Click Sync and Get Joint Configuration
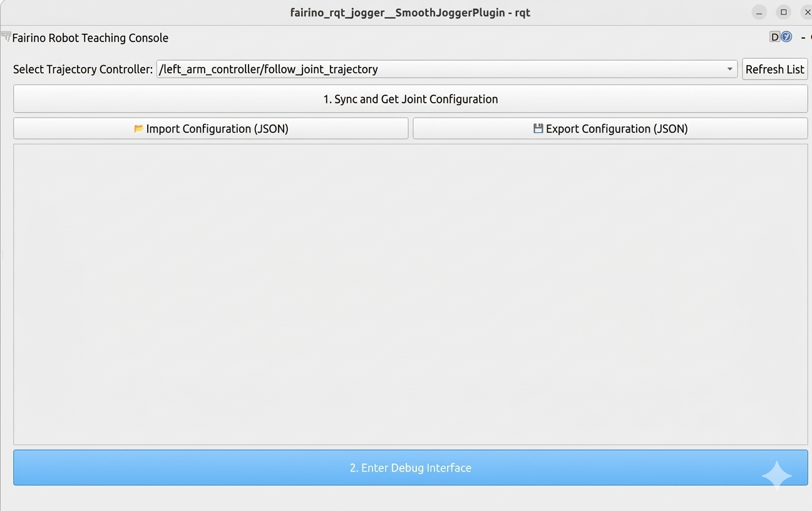 pos(411,99)
